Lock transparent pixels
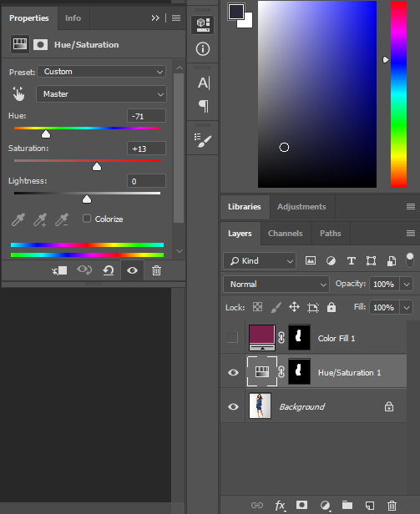Image resolution: width=420 pixels, height=514 pixels. (257, 307)
